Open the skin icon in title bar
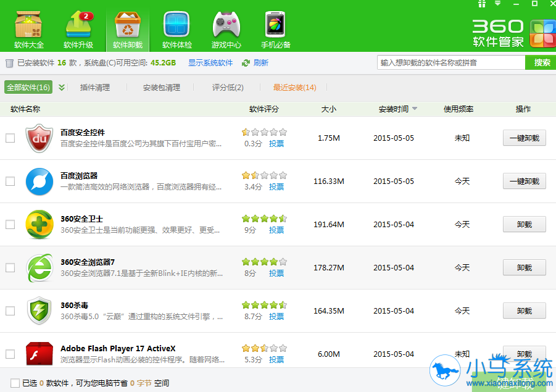This screenshot has height=392, width=556. [x=481, y=4]
